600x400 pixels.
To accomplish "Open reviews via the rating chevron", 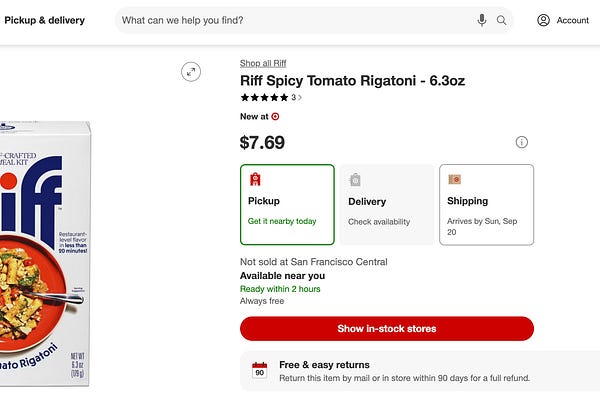I will [x=300, y=98].
